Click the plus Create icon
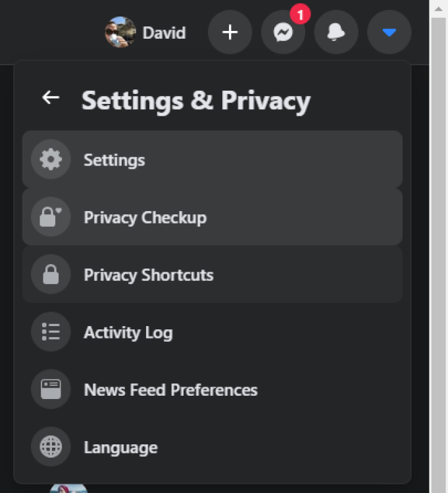This screenshot has width=448, height=493. click(x=230, y=32)
